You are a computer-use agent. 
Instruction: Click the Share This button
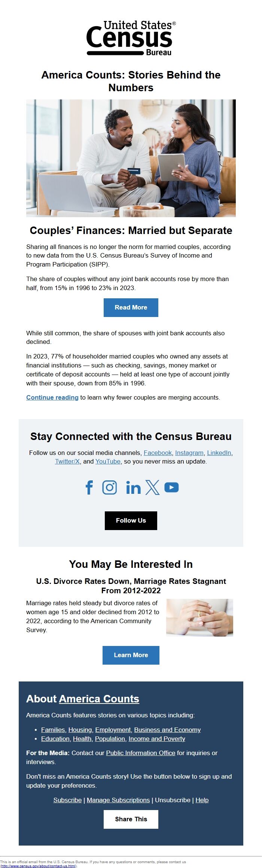[x=131, y=819]
